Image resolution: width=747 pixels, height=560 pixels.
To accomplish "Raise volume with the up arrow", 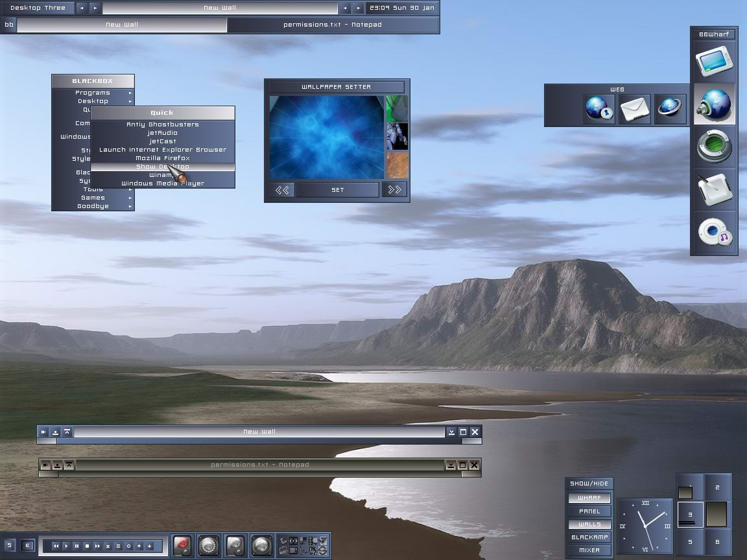I will pos(139,546).
